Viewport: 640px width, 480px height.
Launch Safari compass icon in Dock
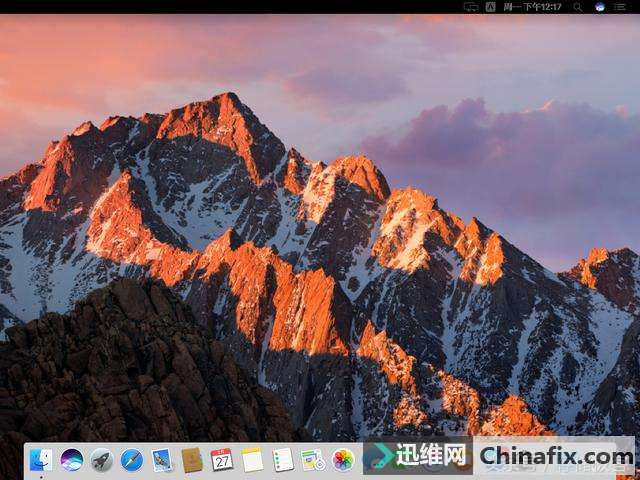coord(132,460)
